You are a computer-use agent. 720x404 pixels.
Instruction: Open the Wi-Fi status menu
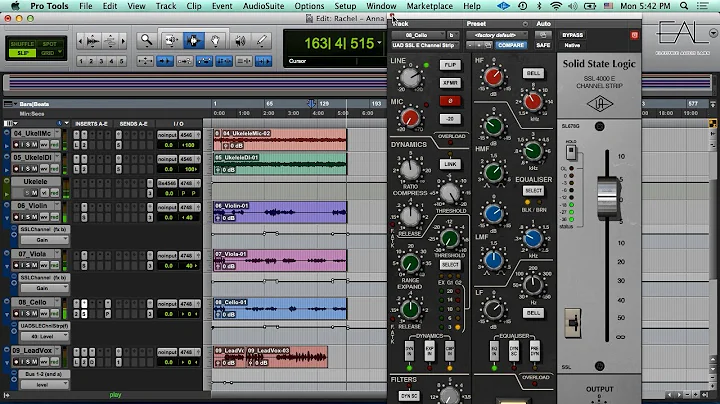click(x=556, y=6)
